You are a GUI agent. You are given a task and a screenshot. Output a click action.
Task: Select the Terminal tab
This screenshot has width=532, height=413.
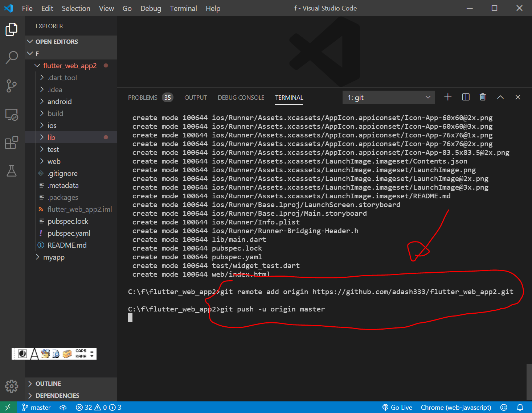pos(289,98)
